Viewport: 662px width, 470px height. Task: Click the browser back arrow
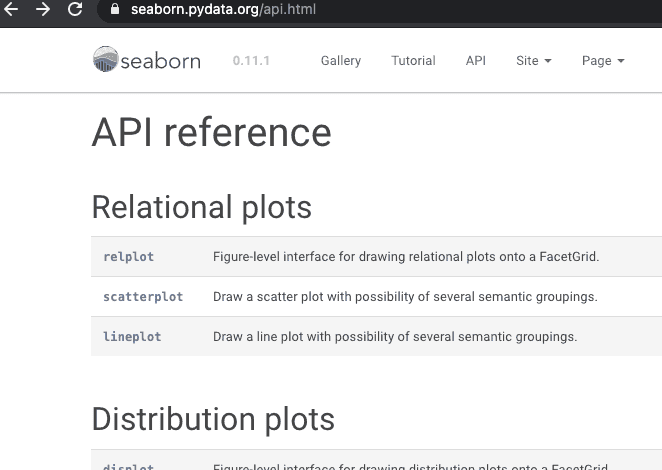[x=12, y=10]
